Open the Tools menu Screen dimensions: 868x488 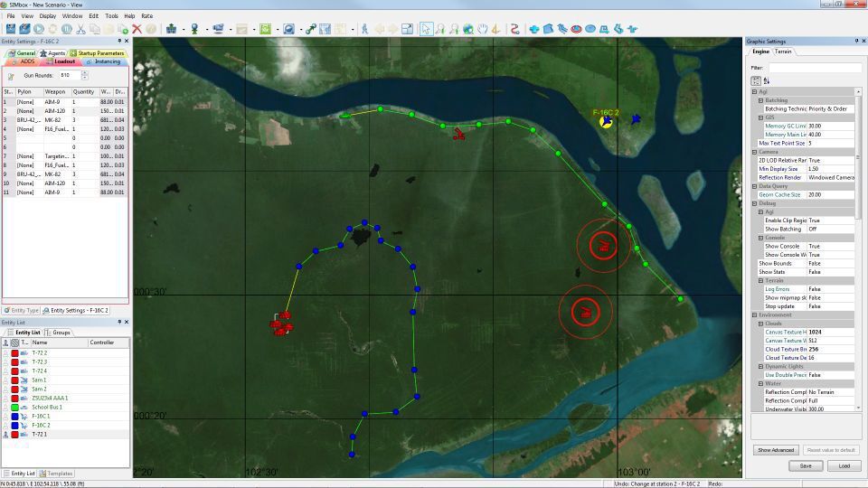(x=111, y=16)
